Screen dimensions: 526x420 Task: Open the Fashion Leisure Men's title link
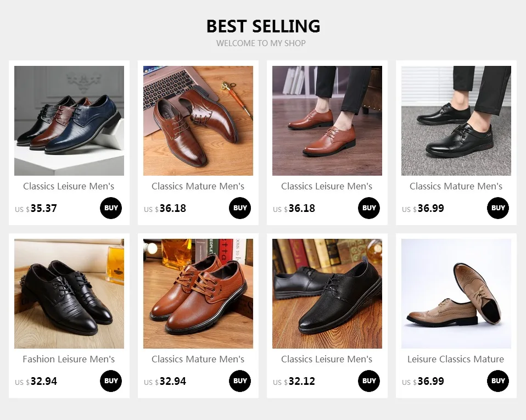(69, 359)
